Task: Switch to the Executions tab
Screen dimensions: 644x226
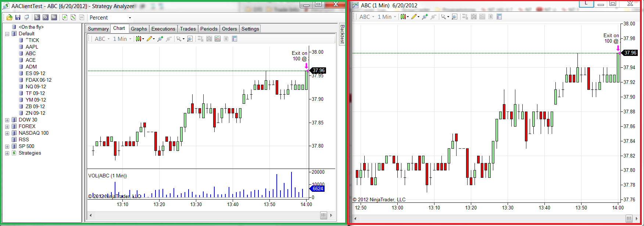Action: [x=163, y=29]
